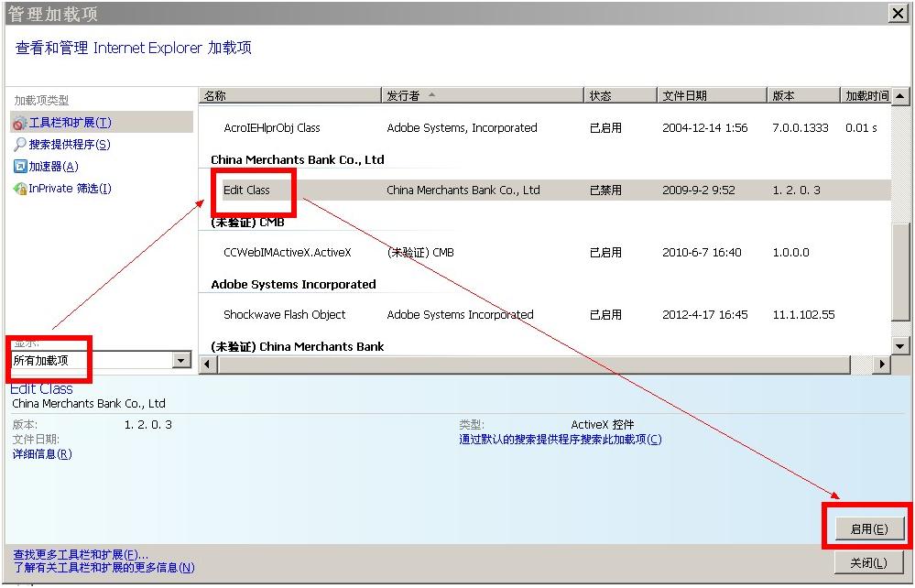Sort list by 发行者 column header
The image size is (915, 588).
click(x=482, y=95)
